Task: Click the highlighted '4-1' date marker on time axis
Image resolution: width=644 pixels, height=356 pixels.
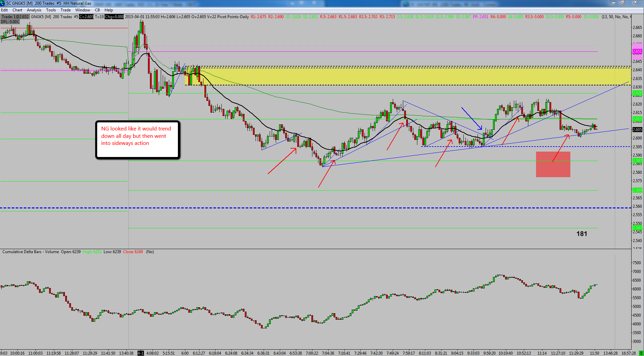Action: 141,353
